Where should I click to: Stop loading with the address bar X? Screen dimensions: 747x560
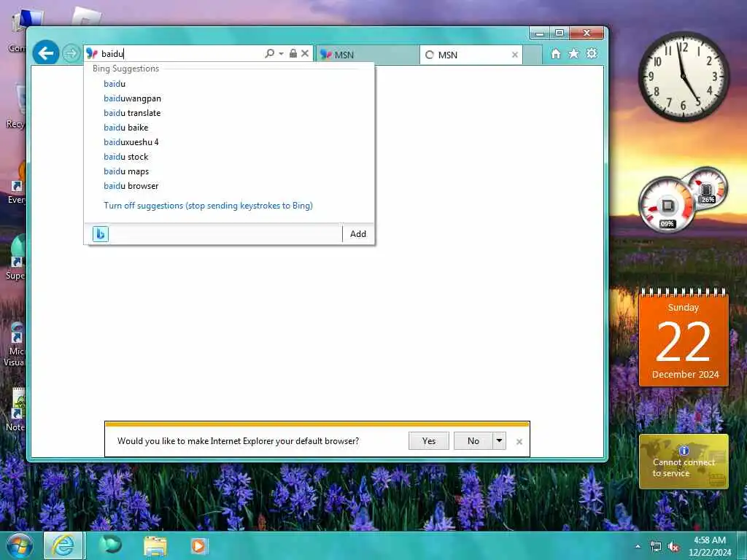click(305, 53)
